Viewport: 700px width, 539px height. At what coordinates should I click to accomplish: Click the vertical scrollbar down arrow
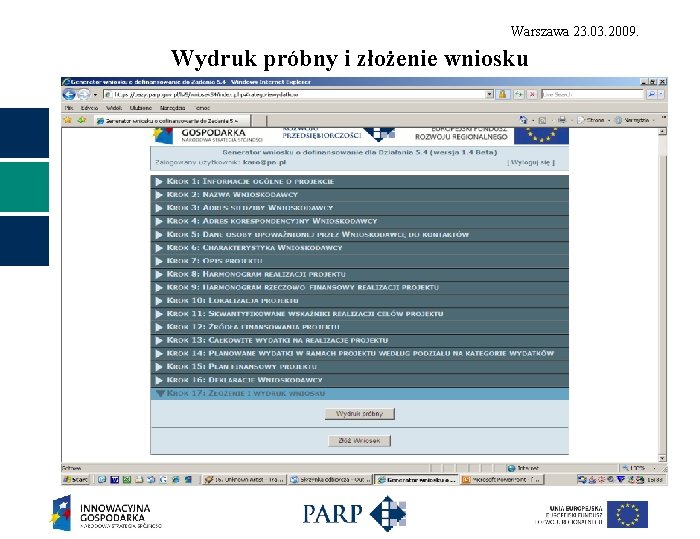[x=662, y=458]
